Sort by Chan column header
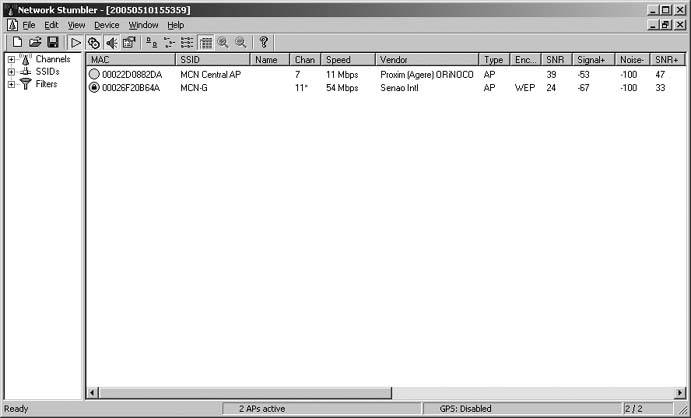The width and height of the screenshot is (691, 418). [305, 59]
